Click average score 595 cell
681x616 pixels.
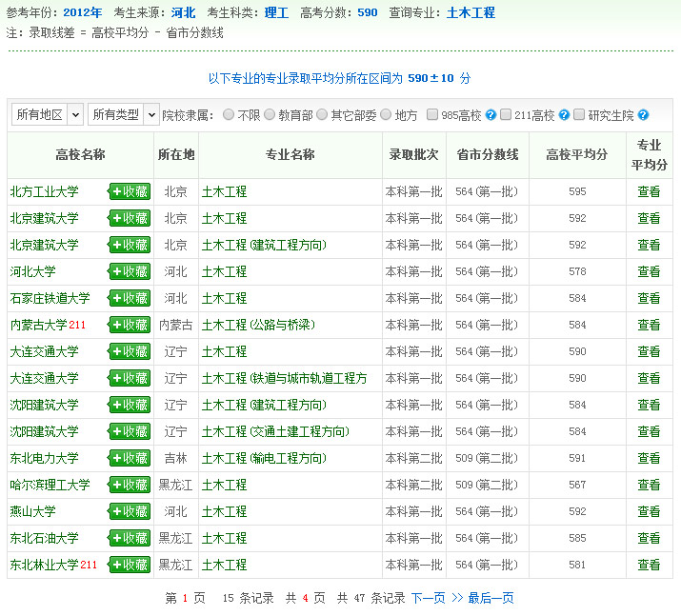[x=577, y=191]
